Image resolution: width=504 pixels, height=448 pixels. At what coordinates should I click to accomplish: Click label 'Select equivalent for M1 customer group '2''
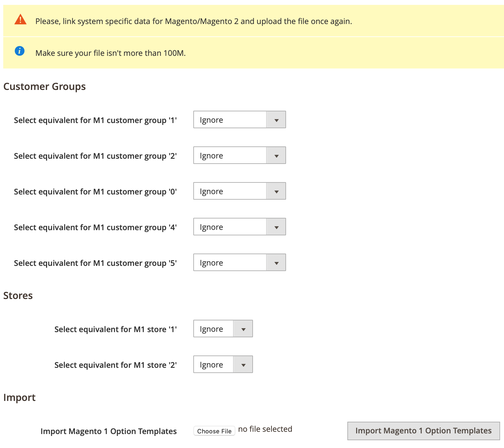click(x=95, y=156)
